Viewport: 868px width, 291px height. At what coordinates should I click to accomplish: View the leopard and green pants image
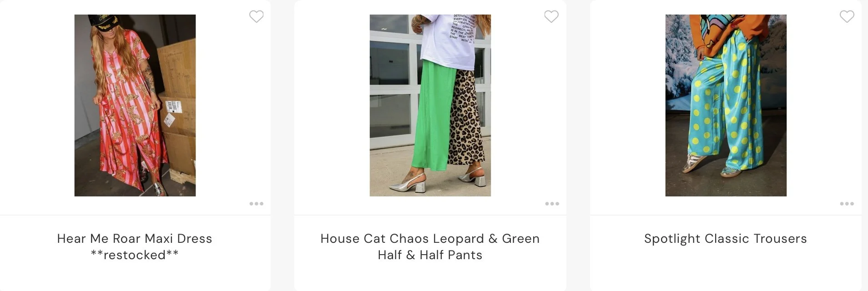point(430,105)
